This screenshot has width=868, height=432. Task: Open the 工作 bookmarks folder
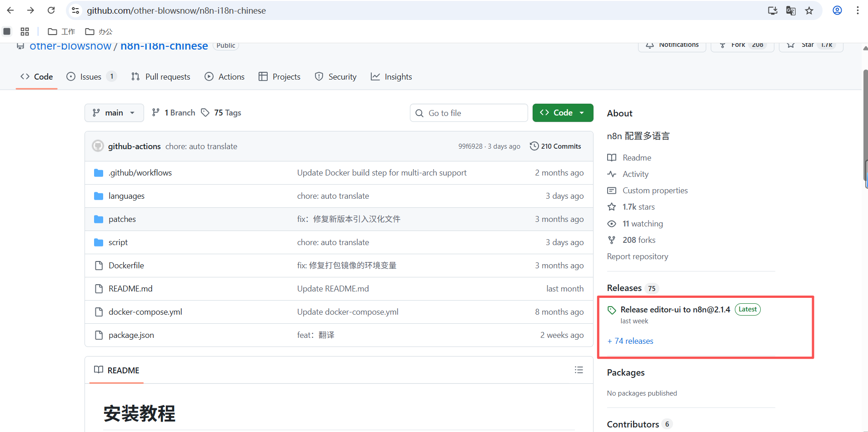pos(61,31)
